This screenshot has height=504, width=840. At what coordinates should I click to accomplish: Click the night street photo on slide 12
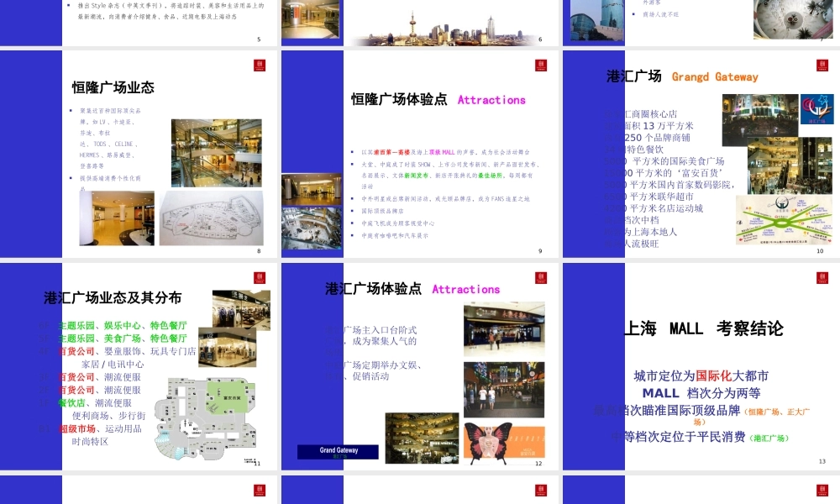tap(503, 390)
